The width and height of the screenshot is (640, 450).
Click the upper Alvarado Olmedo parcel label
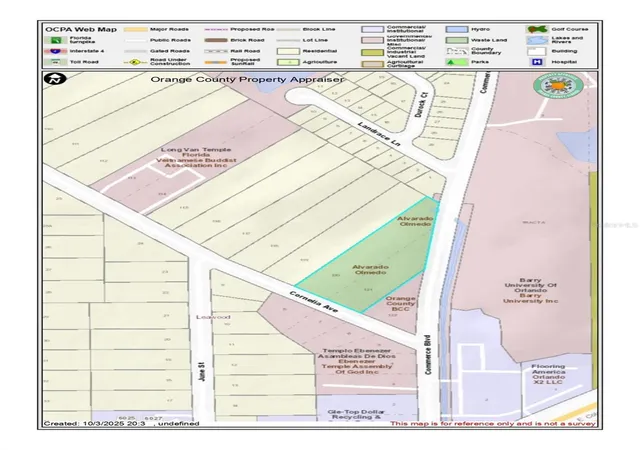point(415,221)
